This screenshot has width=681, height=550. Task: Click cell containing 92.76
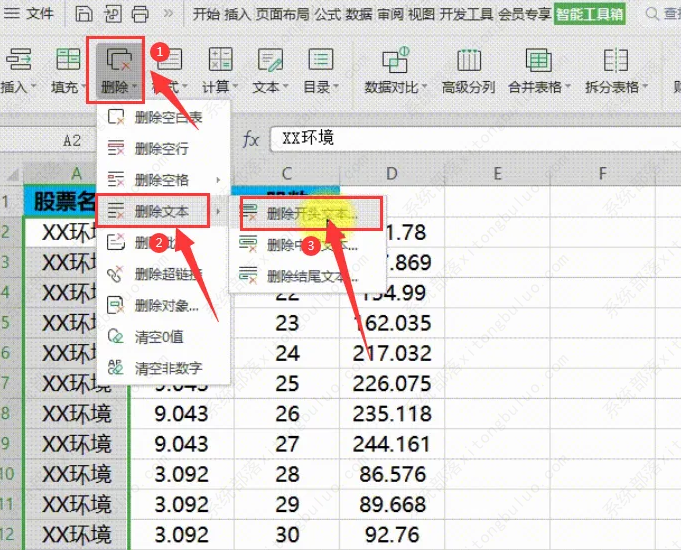tap(392, 534)
